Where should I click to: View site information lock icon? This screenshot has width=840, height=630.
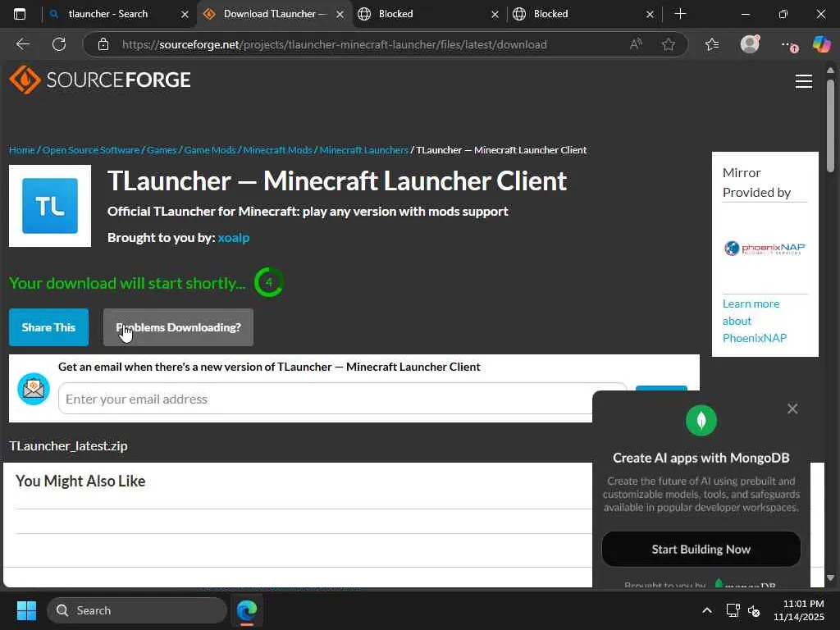pos(103,44)
